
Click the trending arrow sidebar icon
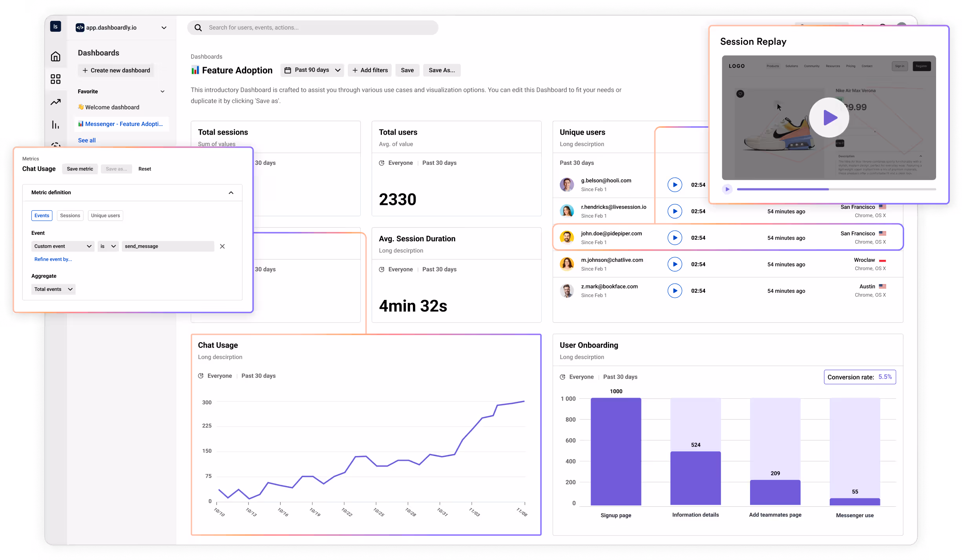click(55, 102)
